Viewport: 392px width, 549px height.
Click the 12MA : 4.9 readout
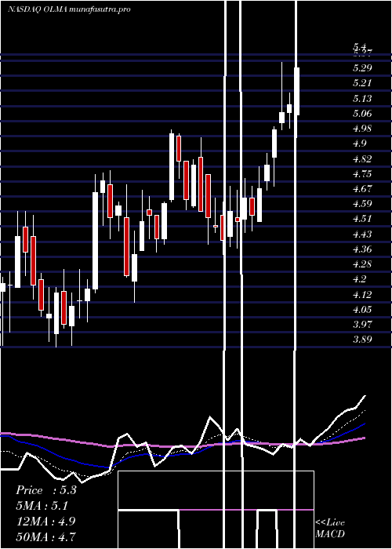[46, 522]
